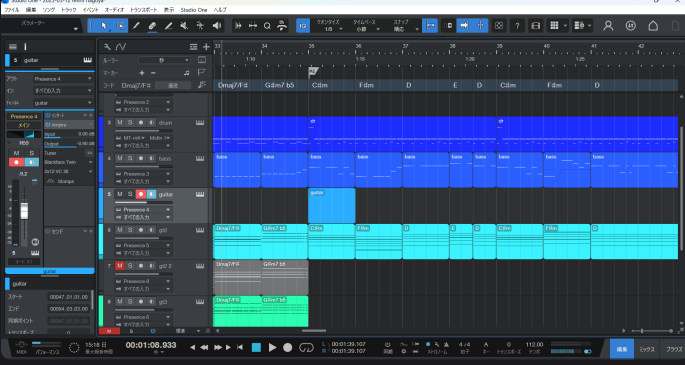685x365 pixels.
Task: Open the Studio One menu
Action: (194, 10)
